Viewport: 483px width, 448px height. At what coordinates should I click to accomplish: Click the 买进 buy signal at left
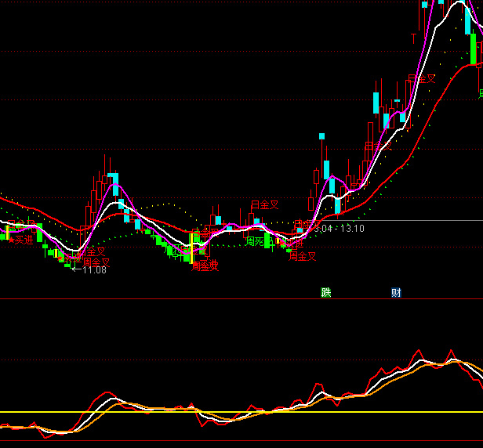[x=24, y=240]
